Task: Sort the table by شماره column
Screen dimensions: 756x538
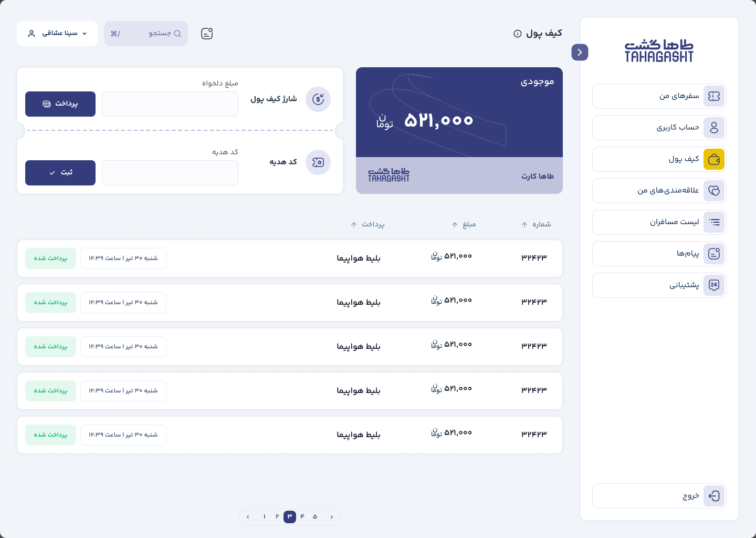Action: click(536, 224)
